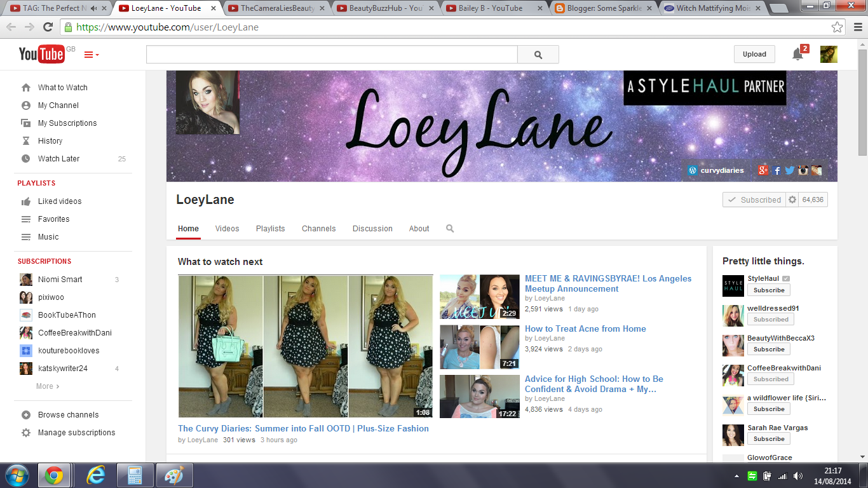Click the YouTube logo

pyautogui.click(x=41, y=55)
